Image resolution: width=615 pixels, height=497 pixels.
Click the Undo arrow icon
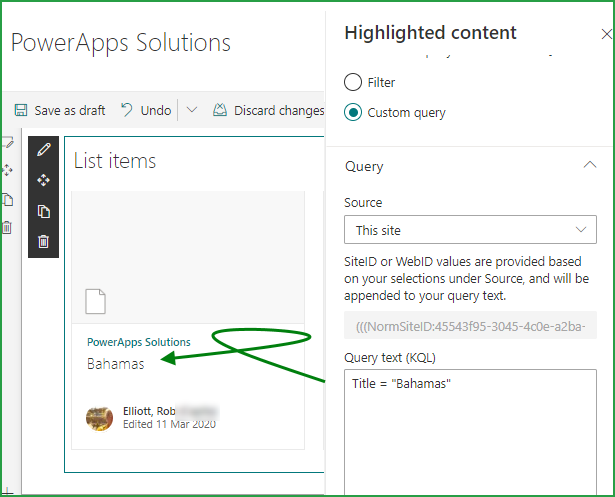[x=126, y=109]
